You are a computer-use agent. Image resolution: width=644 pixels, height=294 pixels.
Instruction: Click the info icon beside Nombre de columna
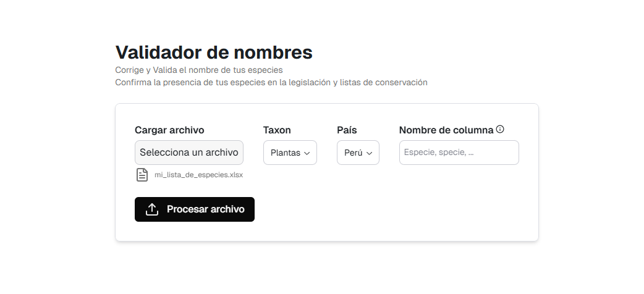coord(500,130)
